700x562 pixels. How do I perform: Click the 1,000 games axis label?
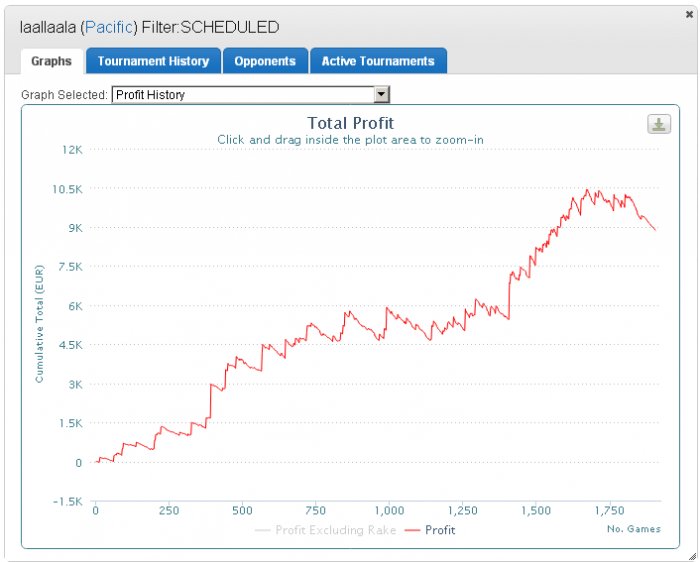click(x=389, y=510)
